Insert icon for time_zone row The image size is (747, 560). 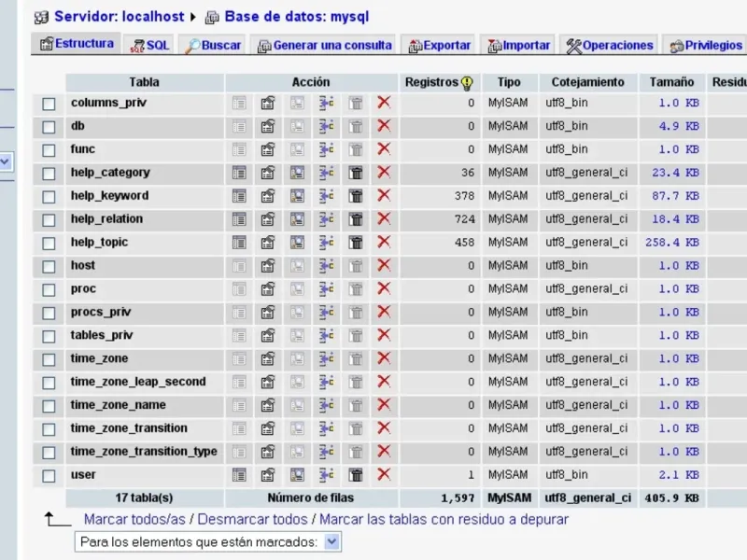(326, 358)
